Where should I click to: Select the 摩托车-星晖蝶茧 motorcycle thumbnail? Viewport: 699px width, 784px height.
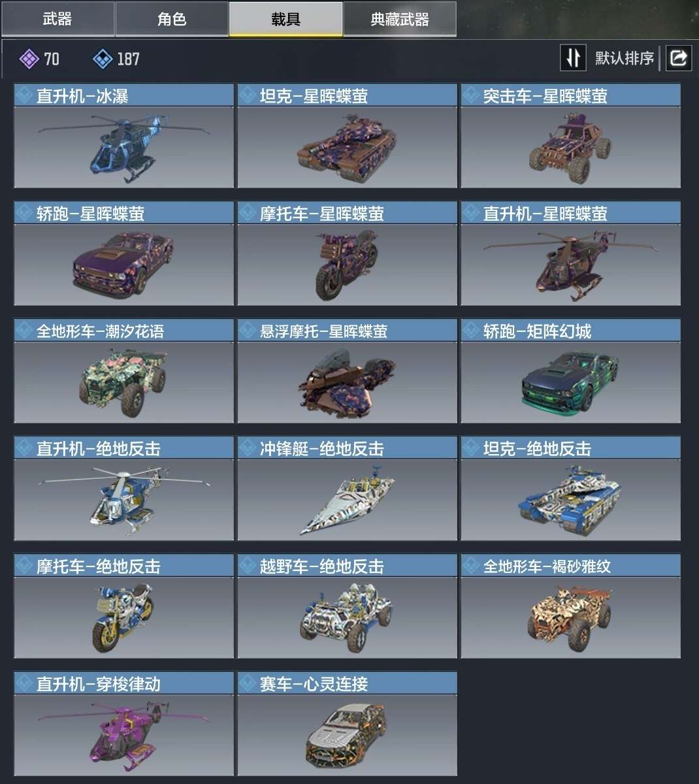coord(347,265)
